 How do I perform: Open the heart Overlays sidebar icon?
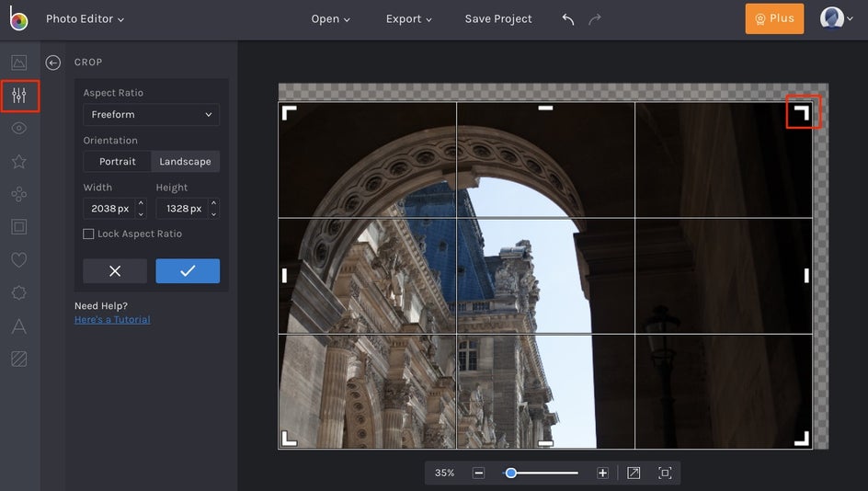pyautogui.click(x=19, y=260)
